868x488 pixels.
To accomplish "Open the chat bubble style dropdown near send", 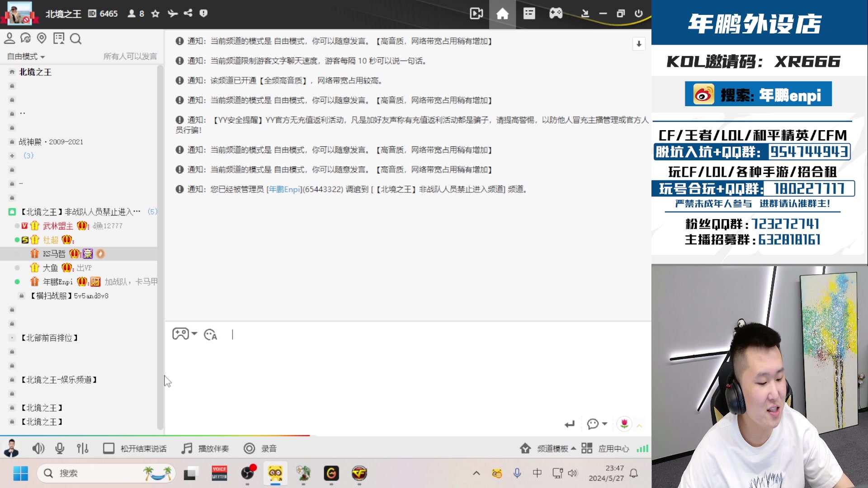I will [x=597, y=424].
